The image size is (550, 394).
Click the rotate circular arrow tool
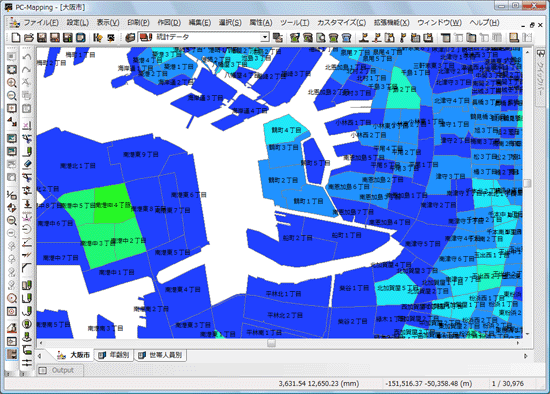click(x=27, y=229)
